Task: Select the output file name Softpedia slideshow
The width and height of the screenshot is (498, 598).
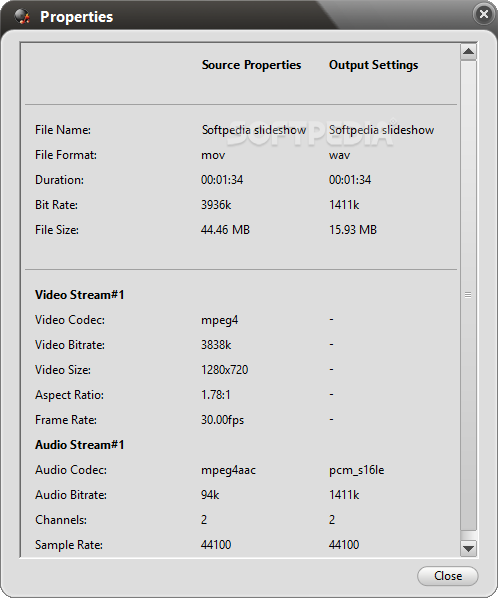Action: (x=381, y=130)
